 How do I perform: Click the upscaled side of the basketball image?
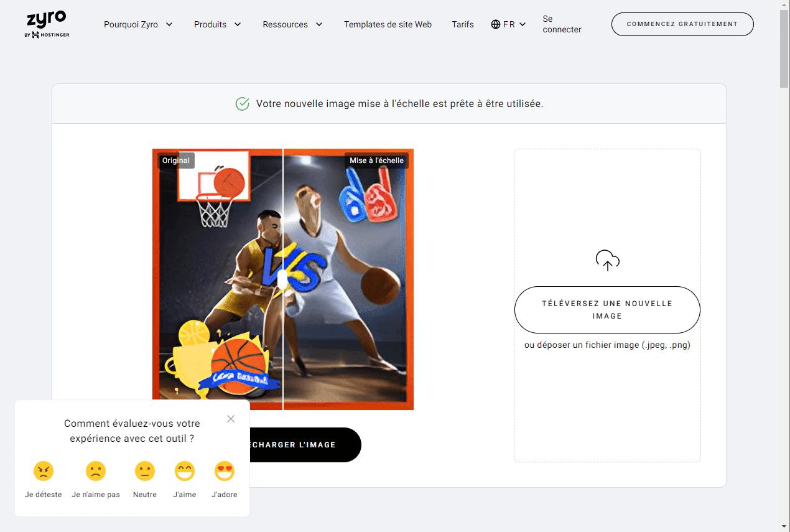tap(348, 279)
